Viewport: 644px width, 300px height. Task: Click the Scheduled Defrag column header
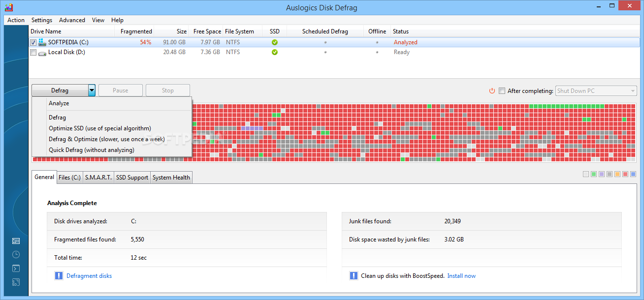[325, 31]
